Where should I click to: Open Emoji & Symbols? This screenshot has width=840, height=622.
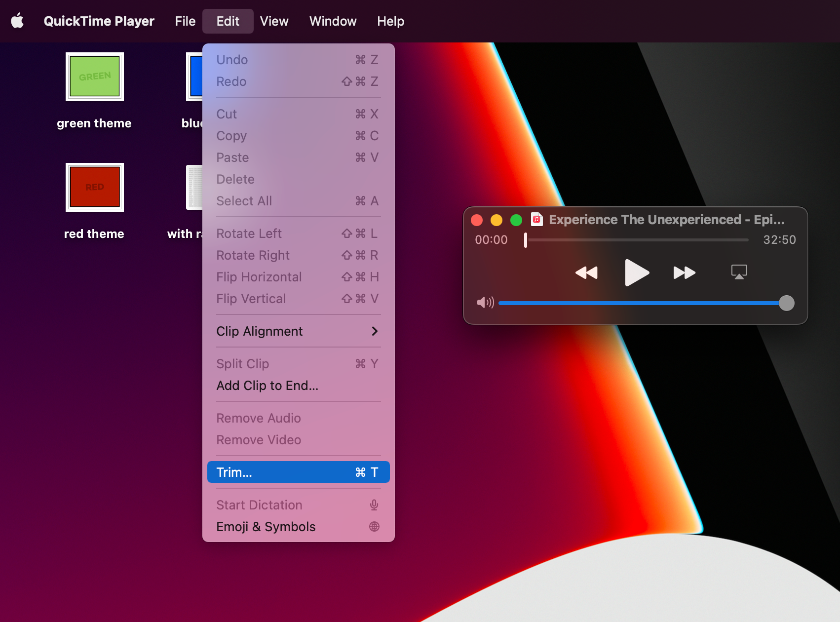tap(298, 527)
